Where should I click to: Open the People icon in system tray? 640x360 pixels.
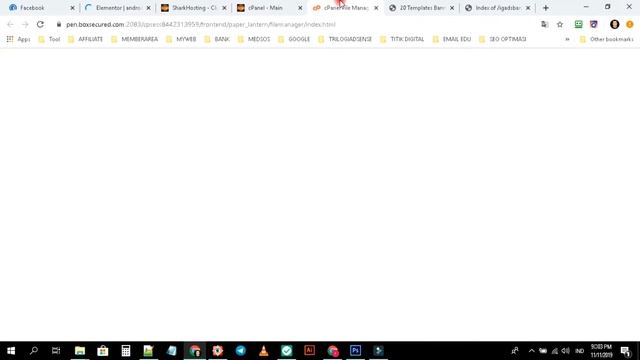(x=515, y=351)
